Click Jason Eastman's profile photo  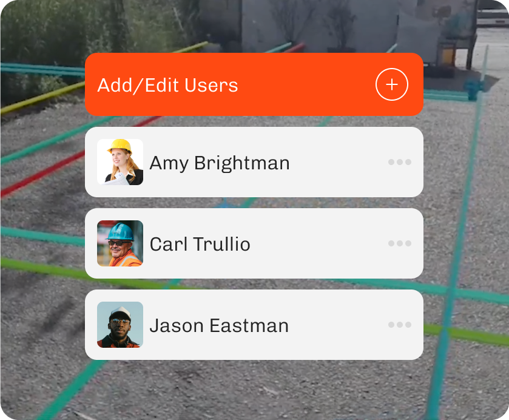coord(120,325)
